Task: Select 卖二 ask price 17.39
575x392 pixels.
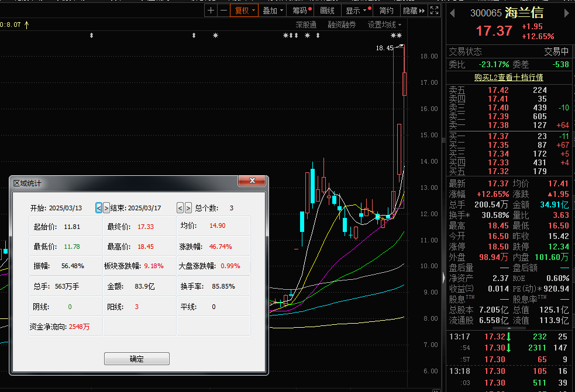Action: point(498,116)
